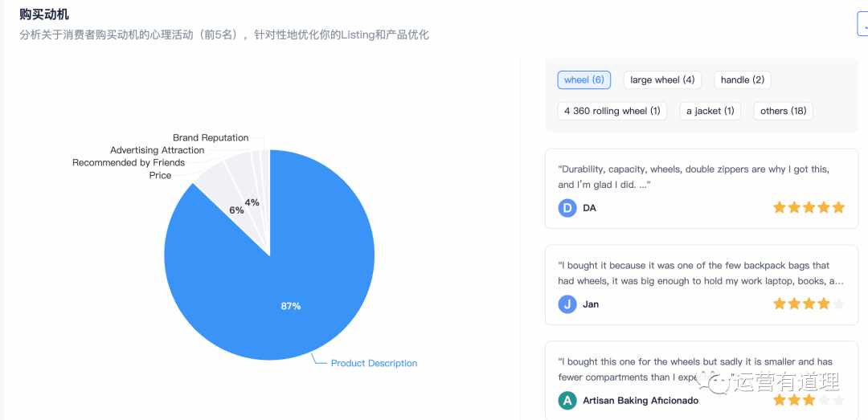868x420 pixels.
Task: Click the DA reviewer avatar icon
Action: tap(567, 208)
